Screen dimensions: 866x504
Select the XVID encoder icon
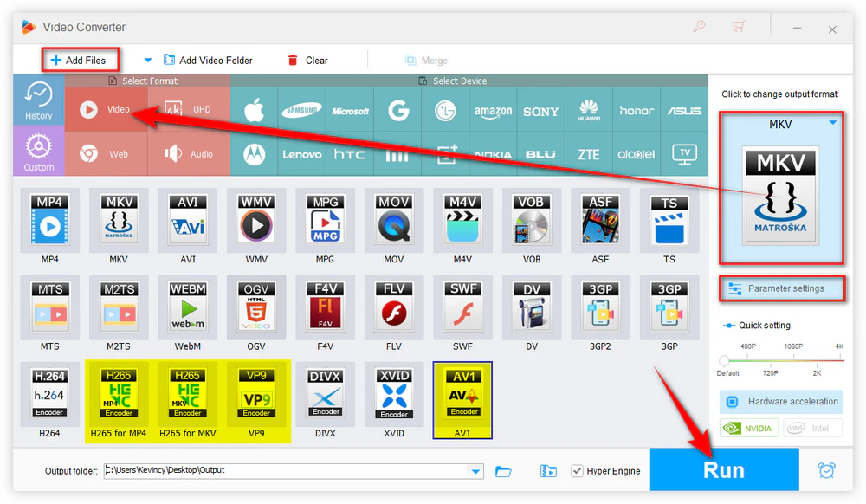(x=394, y=395)
